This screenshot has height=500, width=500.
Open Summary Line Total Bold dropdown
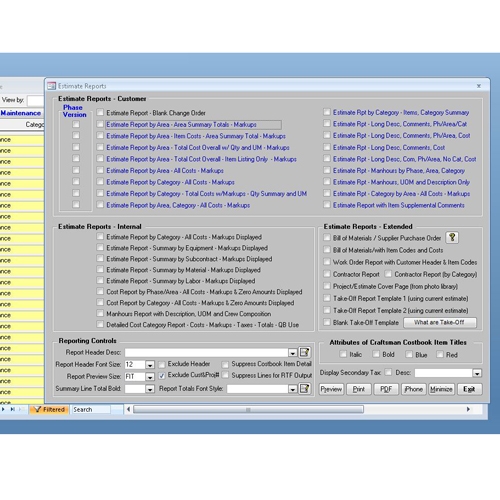pos(150,389)
